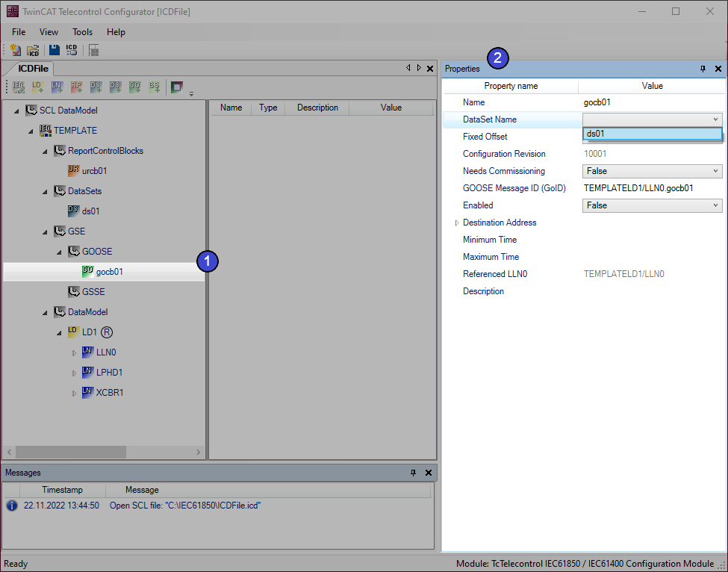Add a report control block with RP+ icon

point(77,87)
